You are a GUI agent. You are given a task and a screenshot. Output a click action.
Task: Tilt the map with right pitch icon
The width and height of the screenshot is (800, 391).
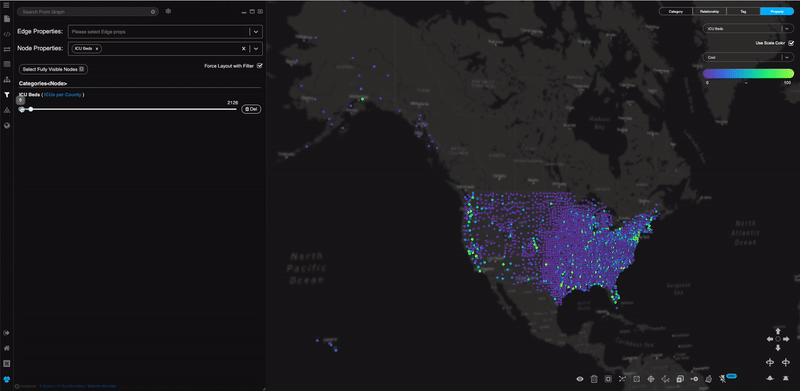786,378
